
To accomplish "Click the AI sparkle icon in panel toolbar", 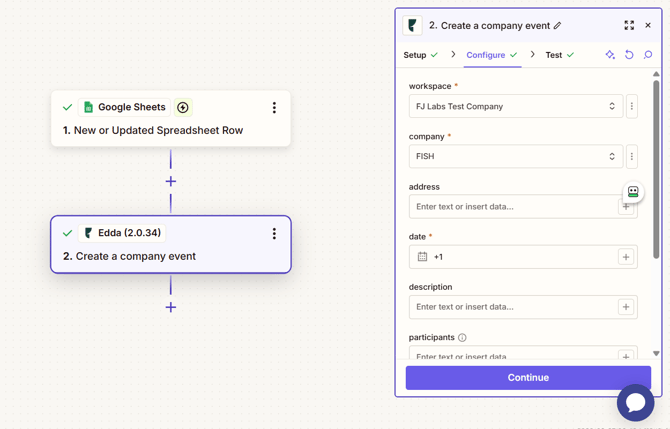I will point(610,55).
